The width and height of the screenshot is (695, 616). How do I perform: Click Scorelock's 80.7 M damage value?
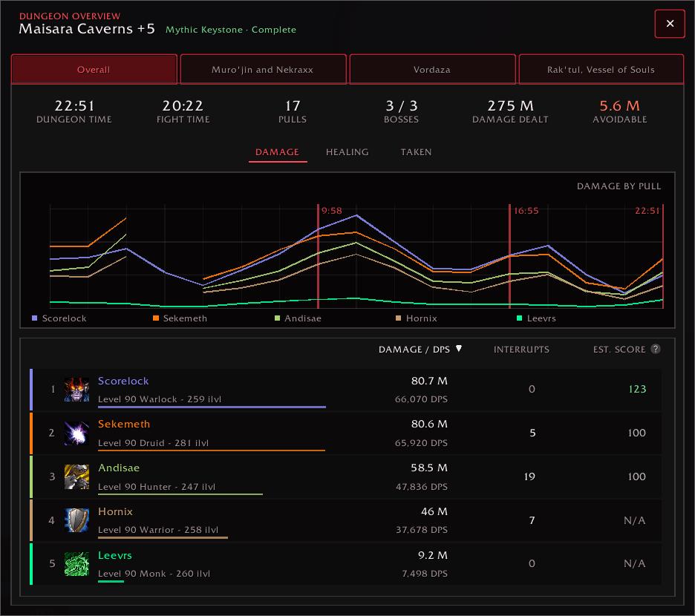pyautogui.click(x=429, y=381)
